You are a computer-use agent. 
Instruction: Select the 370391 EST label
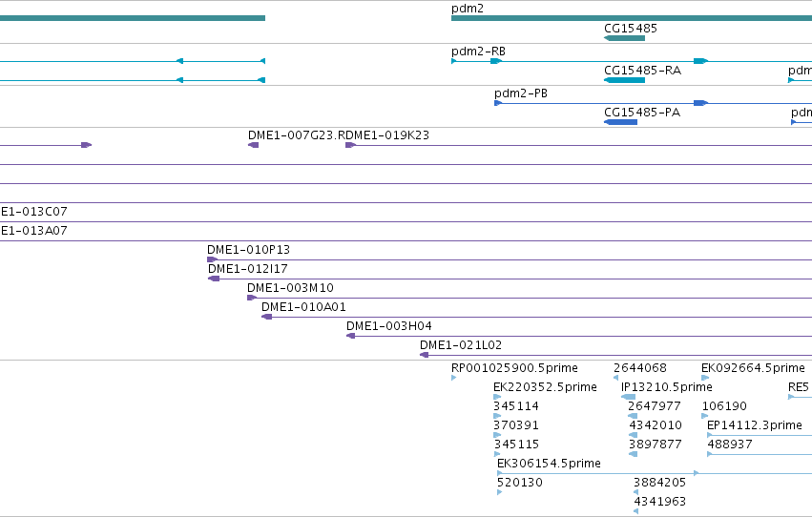coord(516,425)
